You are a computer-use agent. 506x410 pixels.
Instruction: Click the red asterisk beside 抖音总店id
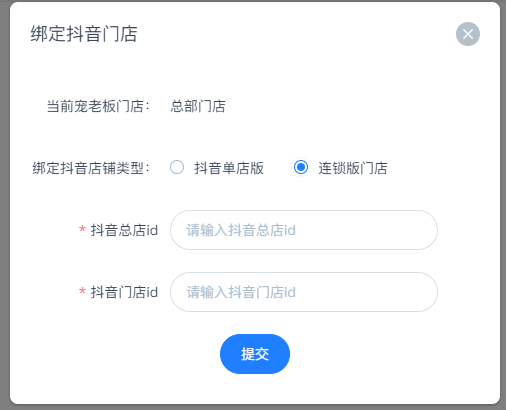pyautogui.click(x=82, y=230)
